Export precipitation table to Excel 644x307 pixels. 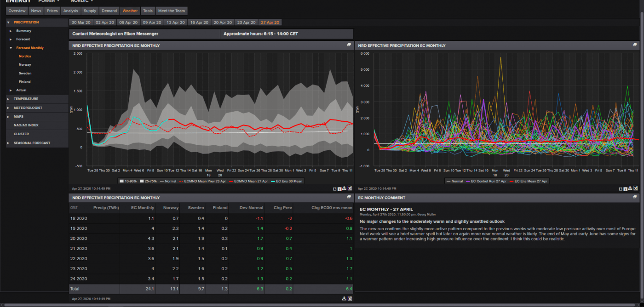(x=350, y=298)
